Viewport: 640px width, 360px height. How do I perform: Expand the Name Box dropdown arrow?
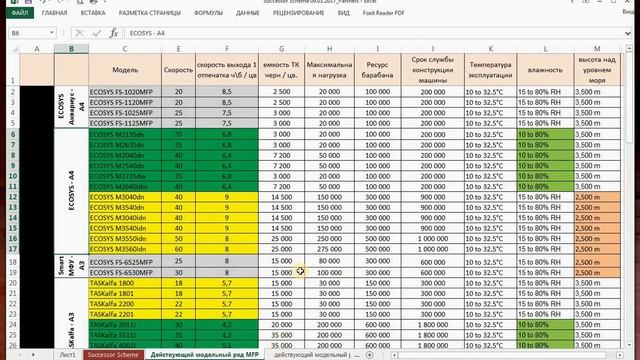52,33
